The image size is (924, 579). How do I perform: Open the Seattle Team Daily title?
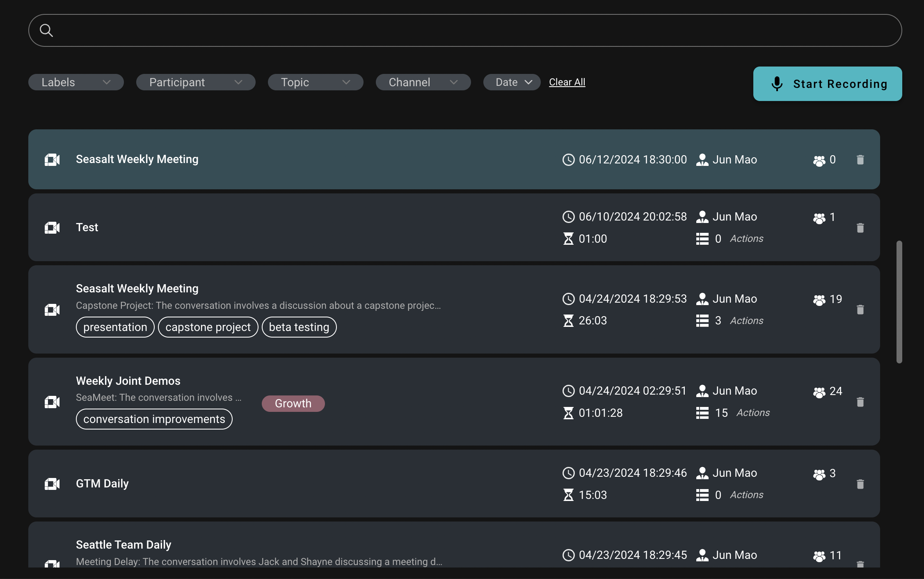124,545
